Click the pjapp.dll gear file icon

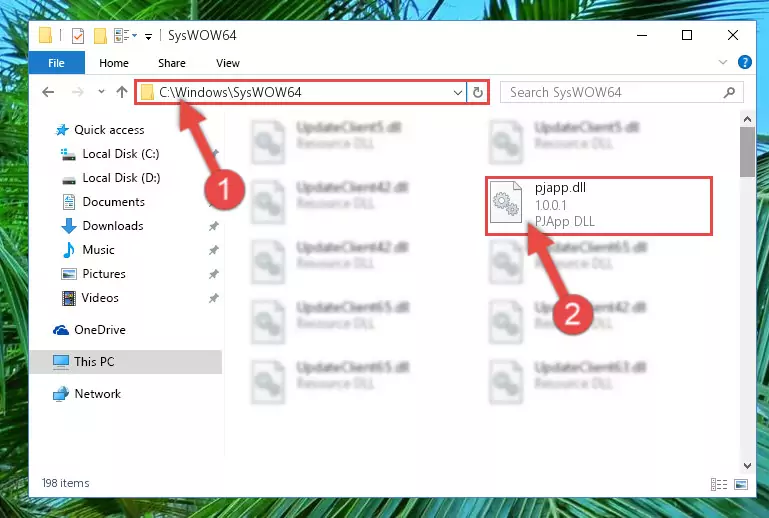pos(506,202)
